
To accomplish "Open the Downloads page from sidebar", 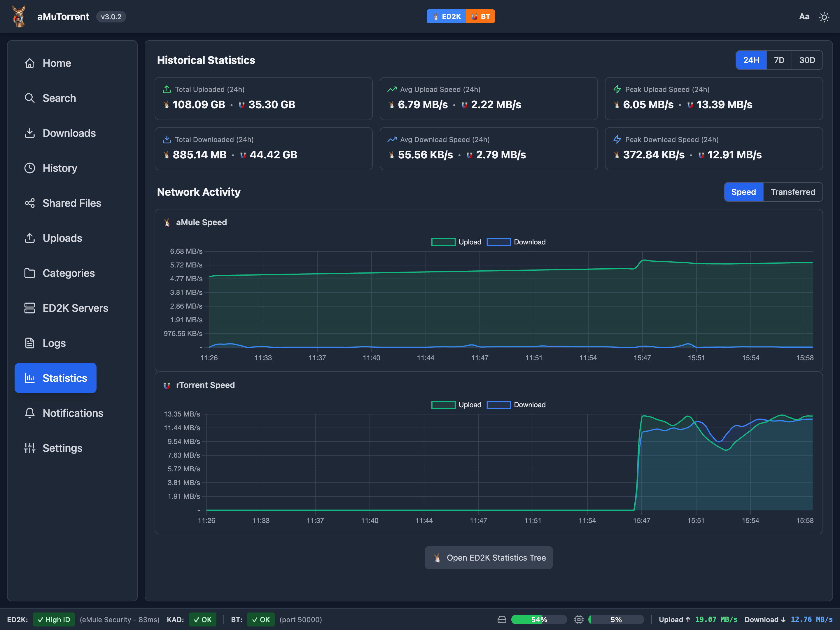I will pos(69,133).
